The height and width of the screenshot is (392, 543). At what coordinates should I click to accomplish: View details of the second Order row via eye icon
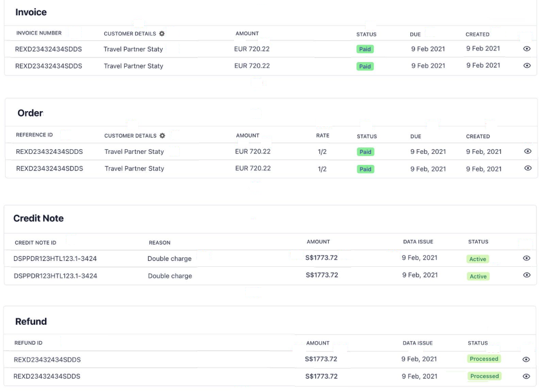click(527, 168)
